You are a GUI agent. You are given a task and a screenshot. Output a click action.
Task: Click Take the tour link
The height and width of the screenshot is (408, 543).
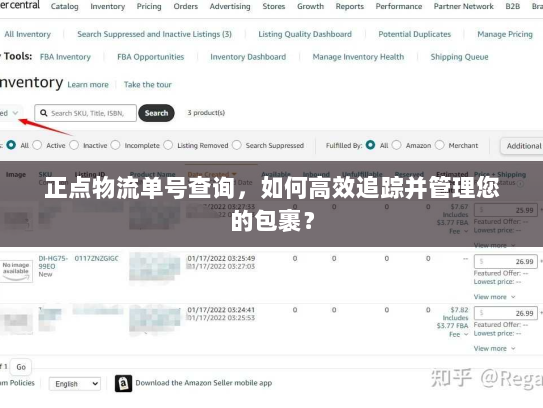(x=148, y=85)
